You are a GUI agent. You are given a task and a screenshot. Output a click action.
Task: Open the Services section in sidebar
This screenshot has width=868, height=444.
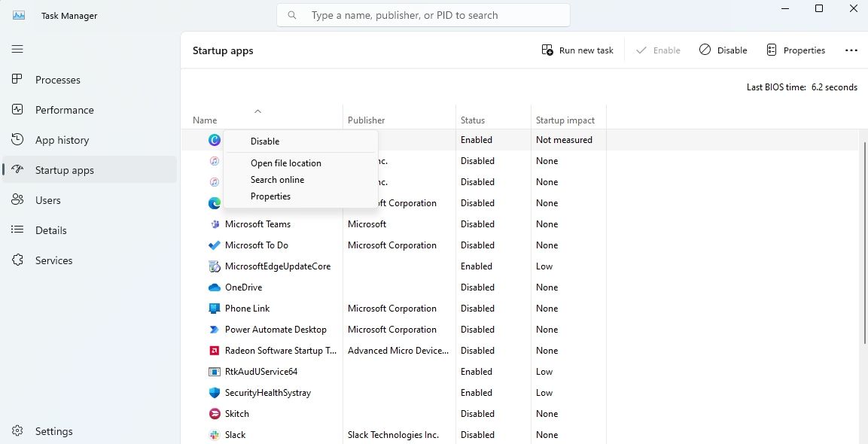tap(53, 260)
